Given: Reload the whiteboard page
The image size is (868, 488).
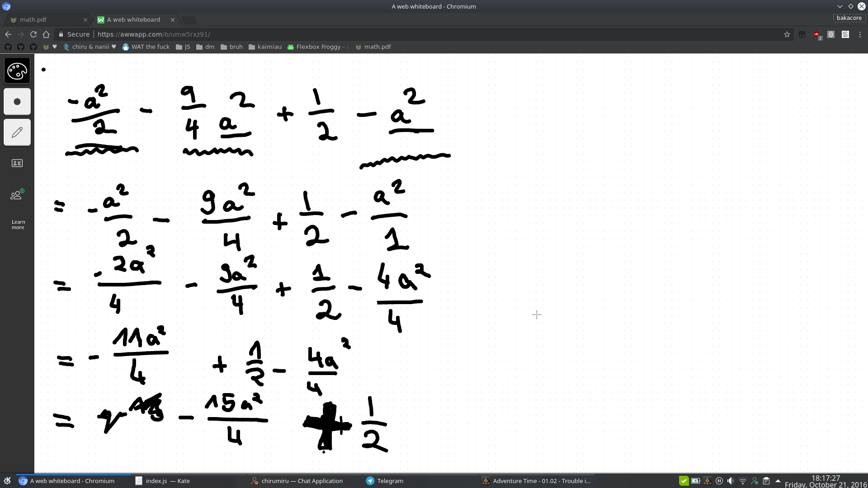Looking at the screenshot, I should pos(33,34).
